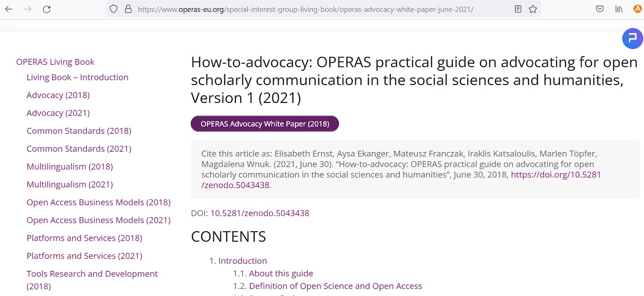Open Platforms and Services (2021)
This screenshot has width=644, height=296.
[x=85, y=256]
